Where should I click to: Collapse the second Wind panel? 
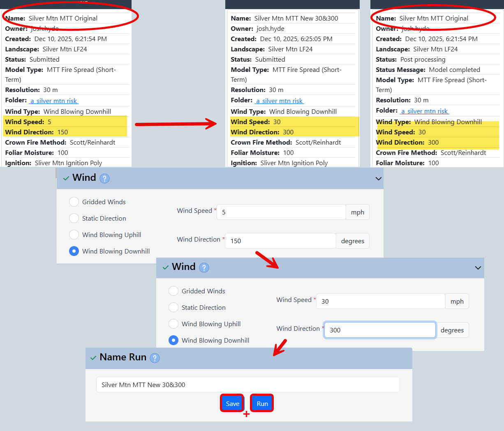click(478, 268)
